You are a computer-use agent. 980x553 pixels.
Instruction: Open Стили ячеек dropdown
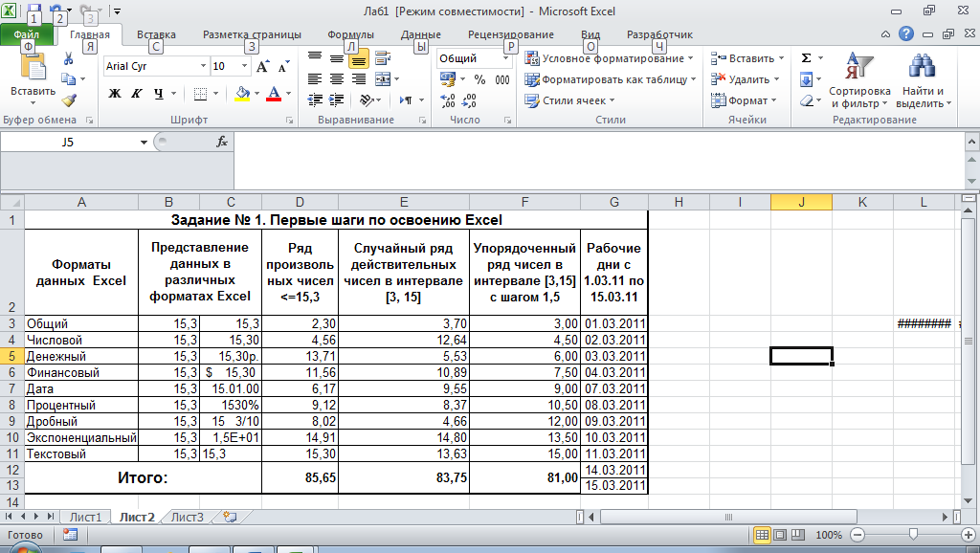570,100
